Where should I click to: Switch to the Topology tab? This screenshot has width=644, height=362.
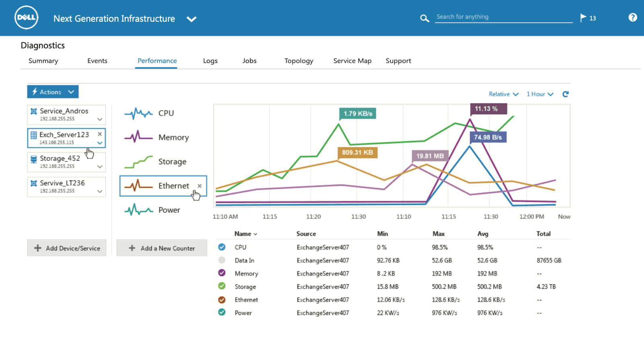pos(299,61)
